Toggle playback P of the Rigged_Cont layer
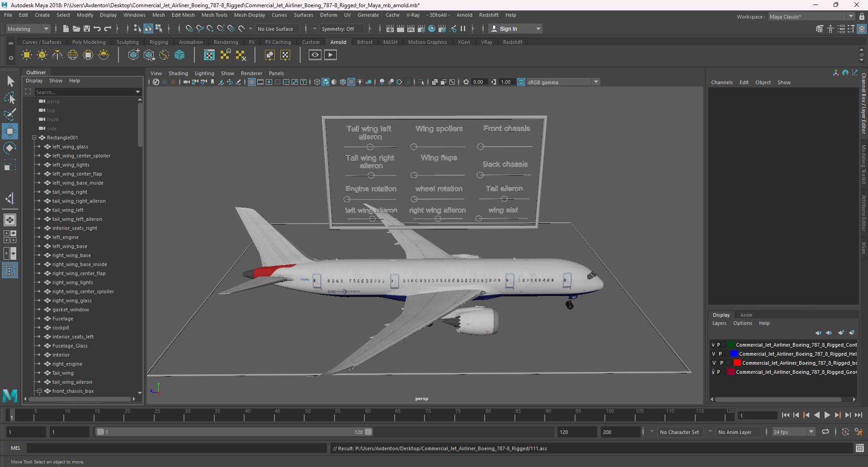 [x=718, y=345]
